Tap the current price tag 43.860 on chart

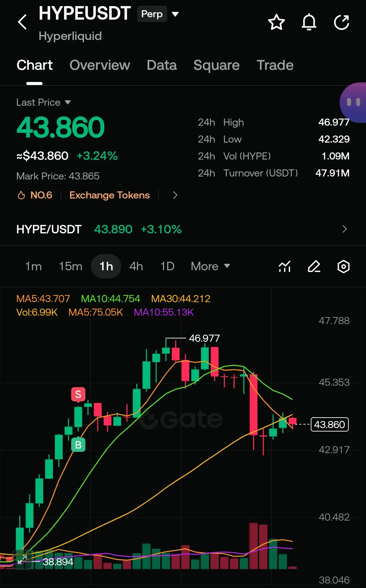(x=329, y=424)
